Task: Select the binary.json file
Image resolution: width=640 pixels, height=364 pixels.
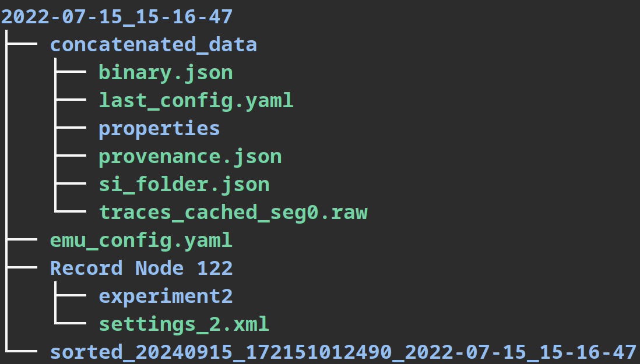Action: tap(166, 73)
